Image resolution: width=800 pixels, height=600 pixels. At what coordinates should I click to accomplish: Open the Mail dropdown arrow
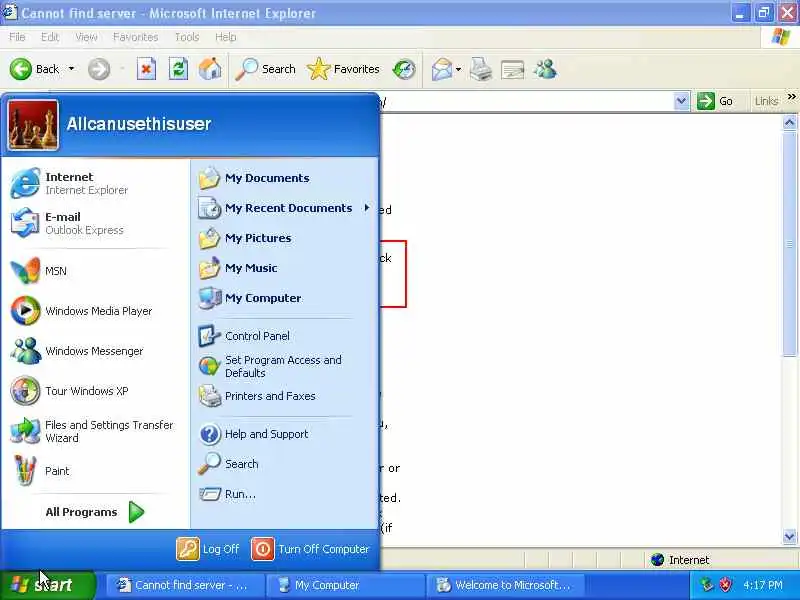click(458, 69)
